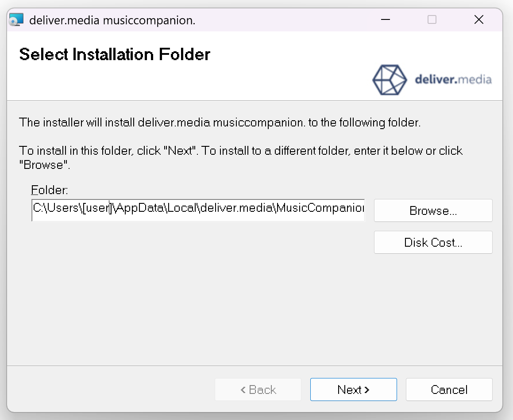The width and height of the screenshot is (513, 420).
Task: Click the window title text
Action: click(x=112, y=20)
